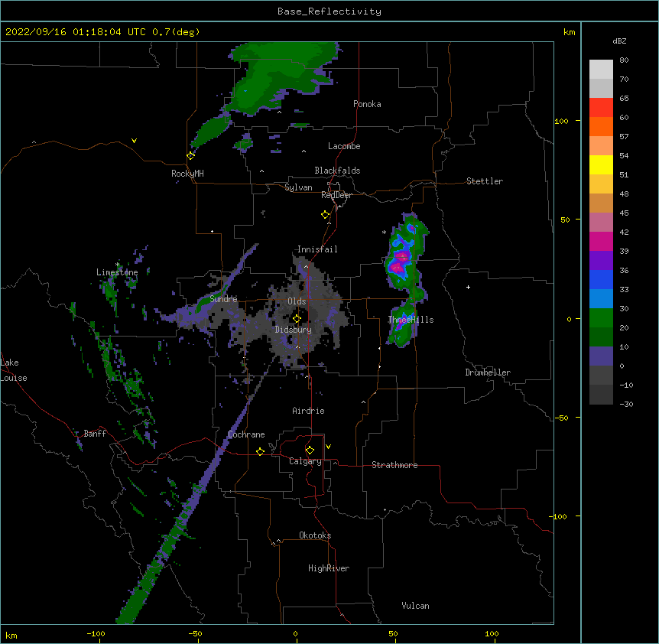Image resolution: width=659 pixels, height=644 pixels.
Task: Click white plus marker west of Drumheller
Action: point(468,287)
